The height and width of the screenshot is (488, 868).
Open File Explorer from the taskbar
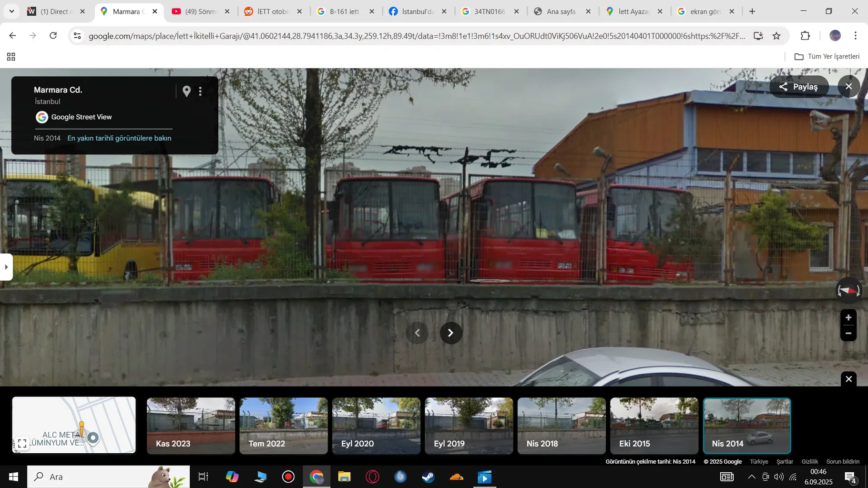(x=344, y=476)
